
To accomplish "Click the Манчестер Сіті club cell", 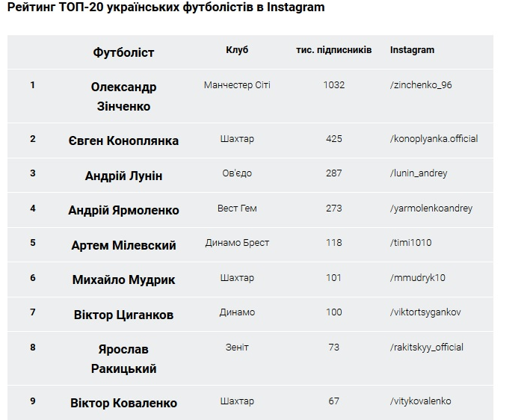I will pyautogui.click(x=237, y=85).
